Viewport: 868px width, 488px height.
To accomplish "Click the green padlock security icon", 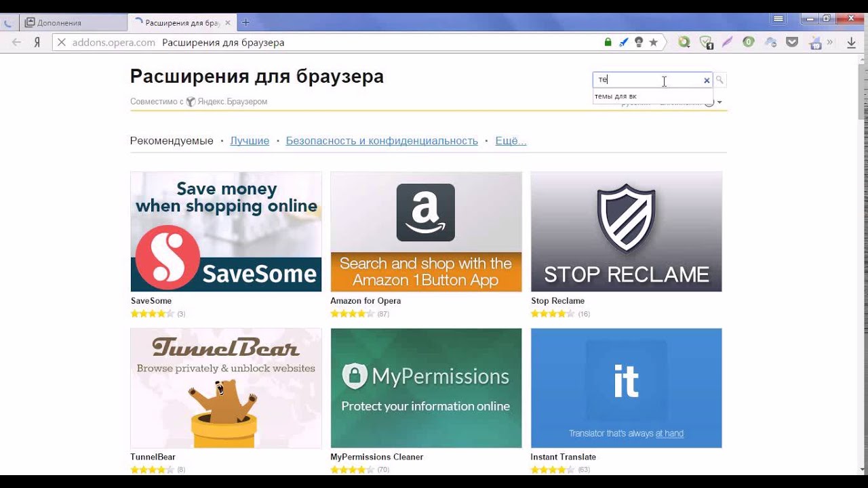I will tap(608, 42).
